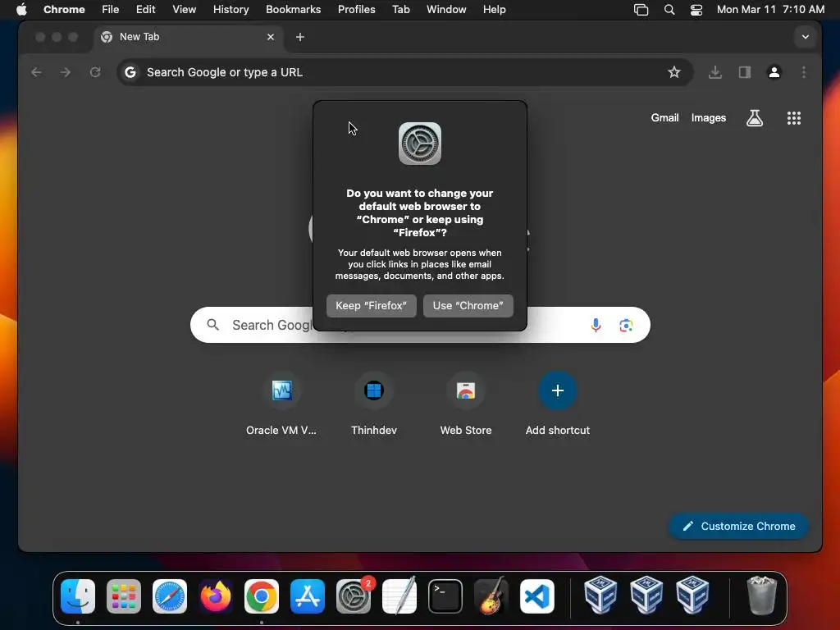This screenshot has width=840, height=630.
Task: Click the Add shortcut plus button
Action: (x=558, y=390)
